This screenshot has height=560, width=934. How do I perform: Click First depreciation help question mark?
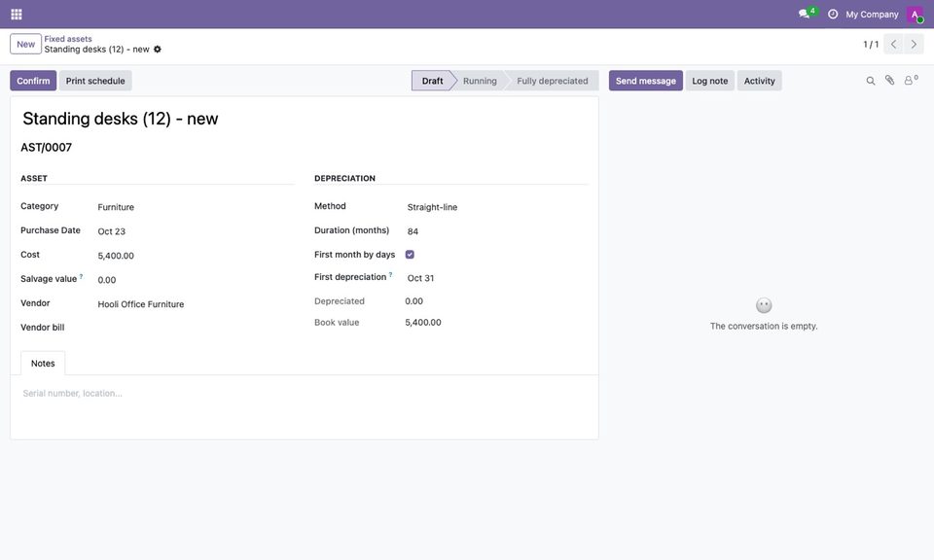tap(391, 275)
